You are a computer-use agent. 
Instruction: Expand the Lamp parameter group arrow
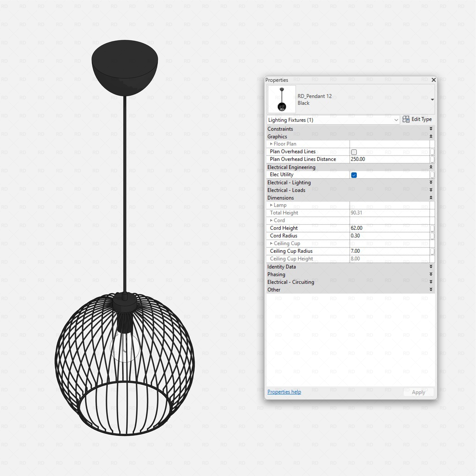[x=271, y=205]
